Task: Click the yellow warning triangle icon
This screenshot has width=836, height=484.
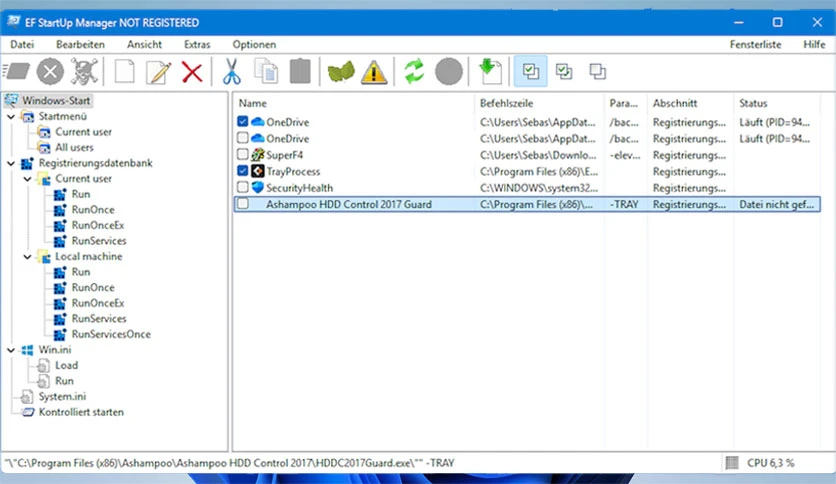Action: tap(374, 72)
